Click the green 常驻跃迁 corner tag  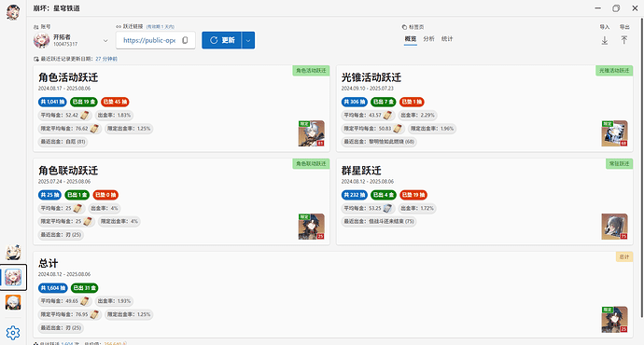[x=619, y=164]
